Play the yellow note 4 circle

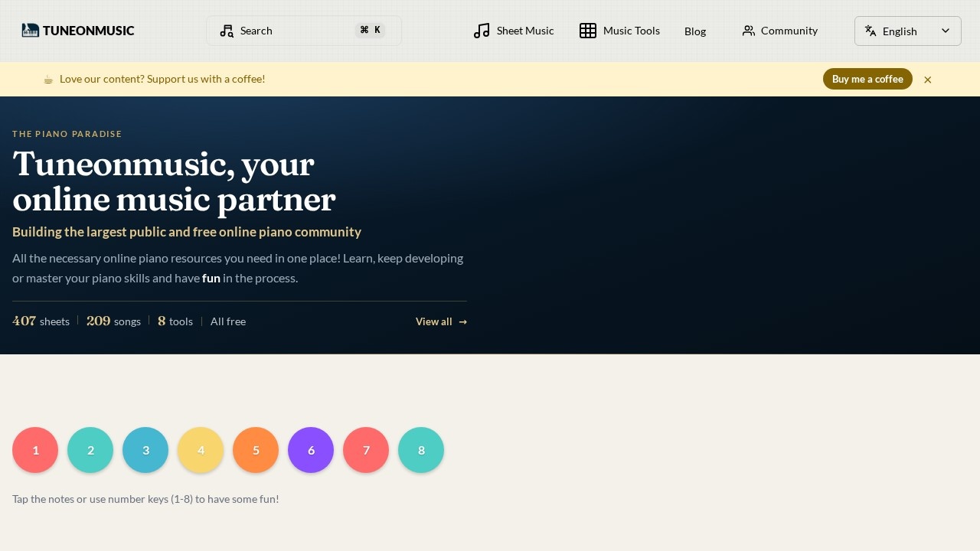point(201,450)
